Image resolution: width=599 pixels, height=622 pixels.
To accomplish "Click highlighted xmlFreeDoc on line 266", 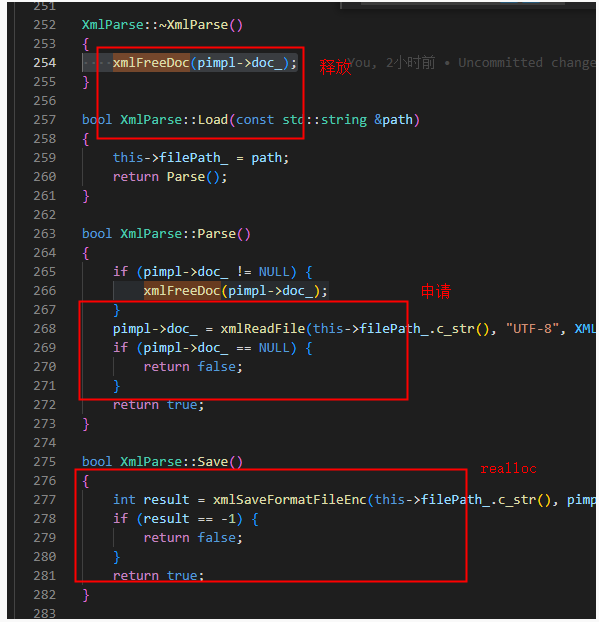I will point(182,291).
